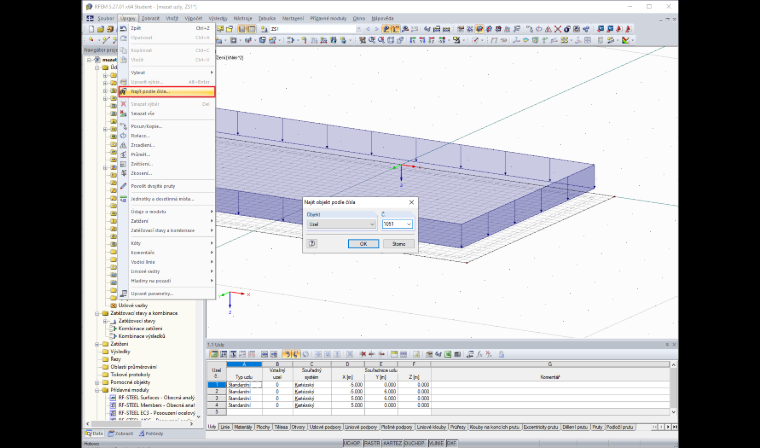Switch to the Uzlové podpory table tab
This screenshot has height=448, width=760.
(325, 427)
